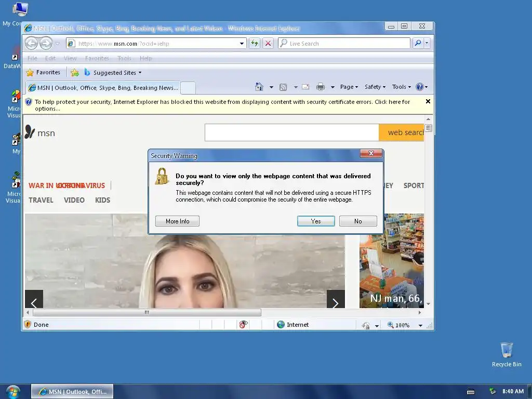Click No in Security Warning dialog

[358, 221]
